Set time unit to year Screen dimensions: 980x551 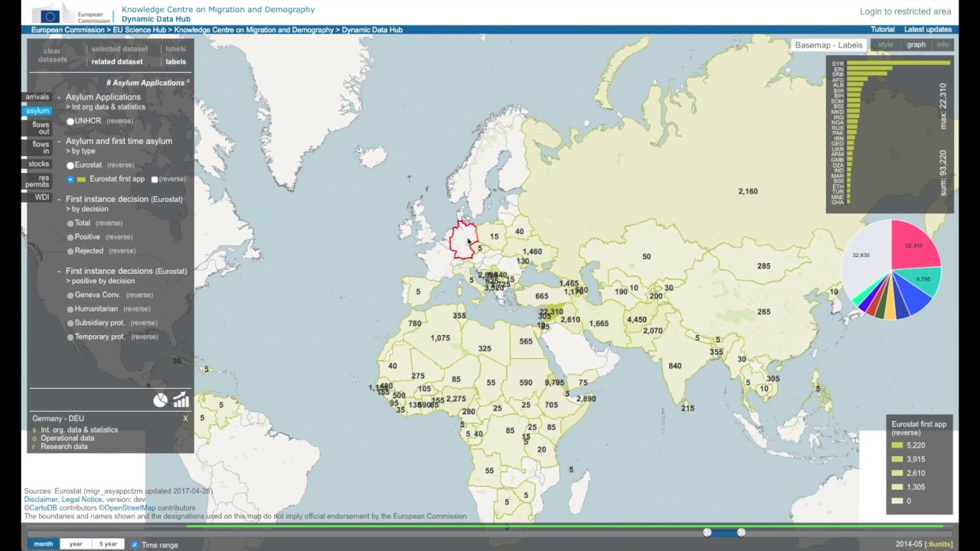(76, 544)
